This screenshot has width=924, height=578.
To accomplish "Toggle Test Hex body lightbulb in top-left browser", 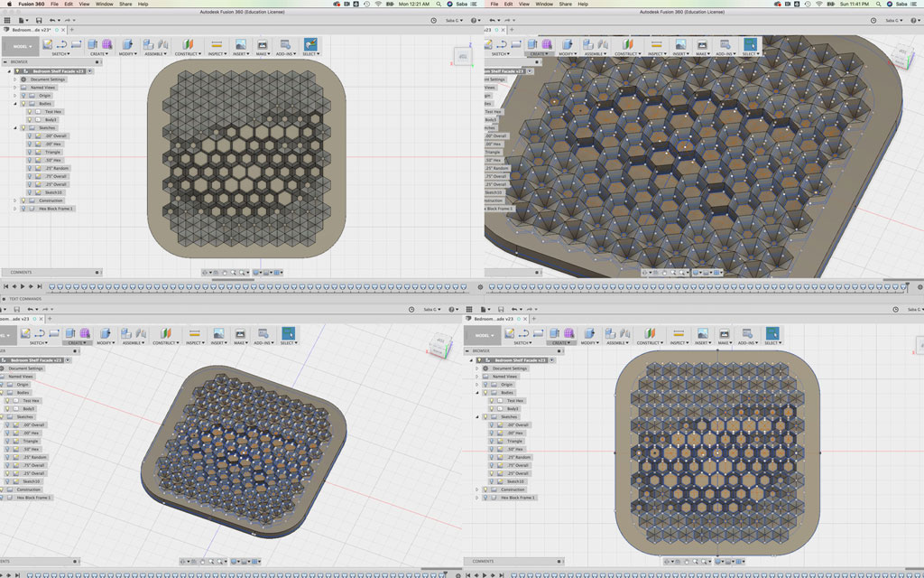I will (32, 112).
